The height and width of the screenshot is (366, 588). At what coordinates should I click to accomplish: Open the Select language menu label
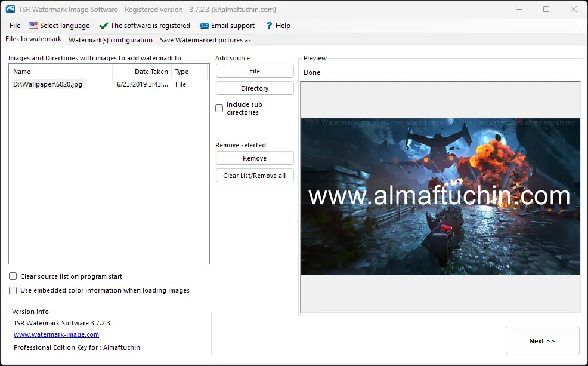(x=65, y=26)
